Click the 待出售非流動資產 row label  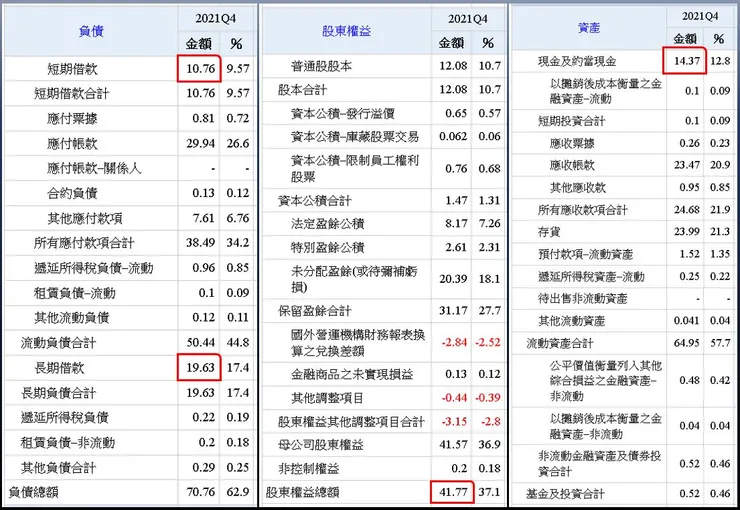582,299
